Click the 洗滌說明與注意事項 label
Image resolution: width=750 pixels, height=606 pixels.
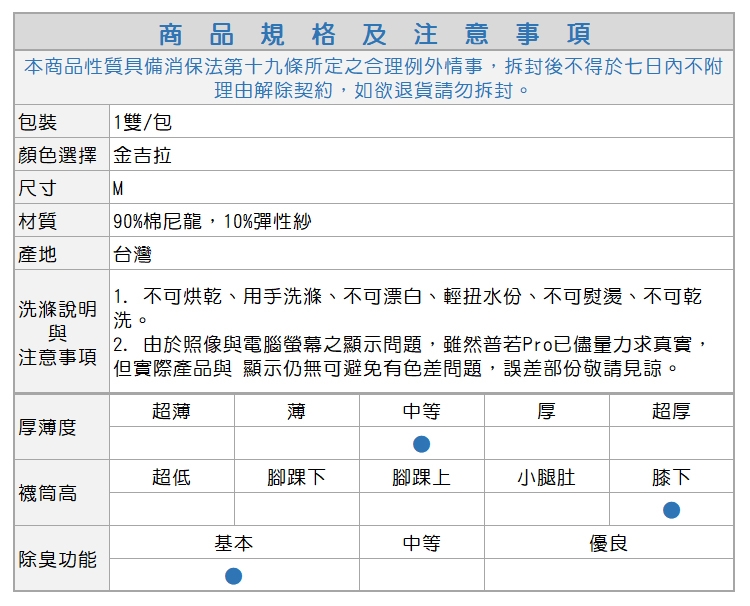pos(58,332)
